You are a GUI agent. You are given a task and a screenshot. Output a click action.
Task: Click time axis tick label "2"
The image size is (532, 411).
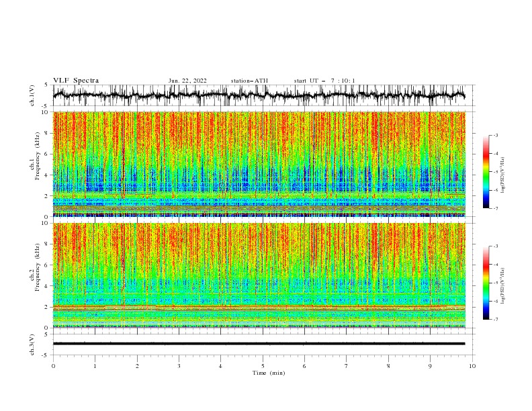point(137,366)
